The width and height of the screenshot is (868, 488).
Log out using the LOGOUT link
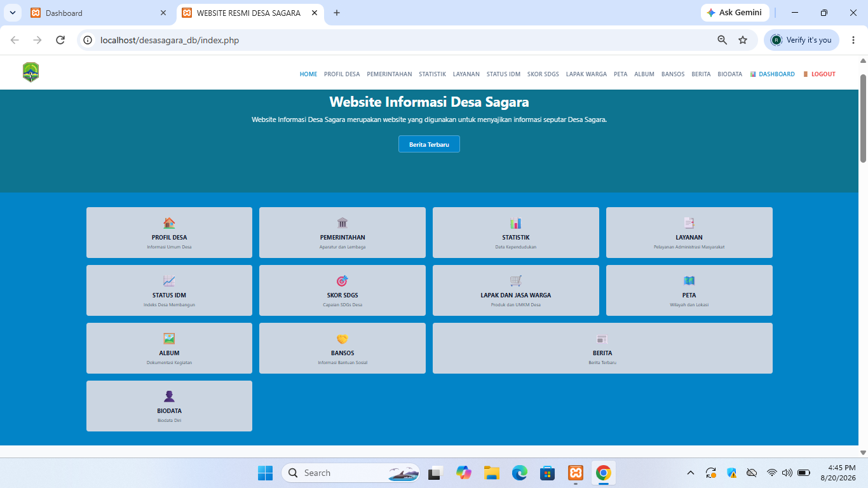(x=819, y=74)
